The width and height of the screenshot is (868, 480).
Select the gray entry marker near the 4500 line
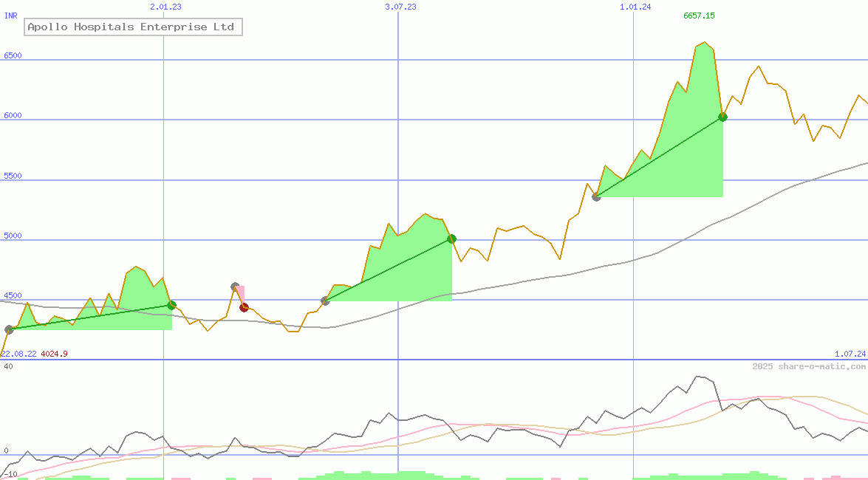coord(325,301)
